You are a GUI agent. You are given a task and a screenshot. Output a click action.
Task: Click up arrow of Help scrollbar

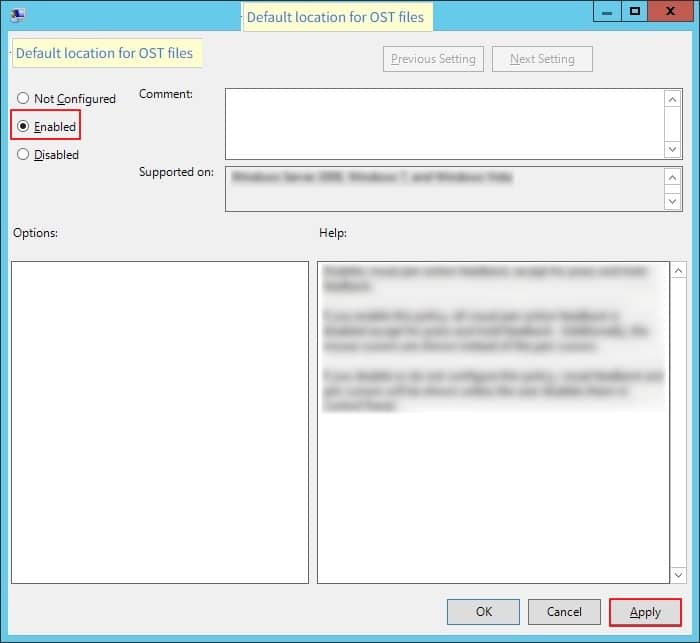[679, 271]
